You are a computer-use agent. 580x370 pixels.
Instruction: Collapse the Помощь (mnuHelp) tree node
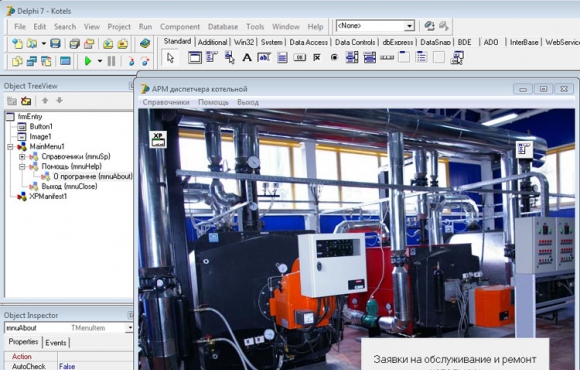tap(22, 166)
